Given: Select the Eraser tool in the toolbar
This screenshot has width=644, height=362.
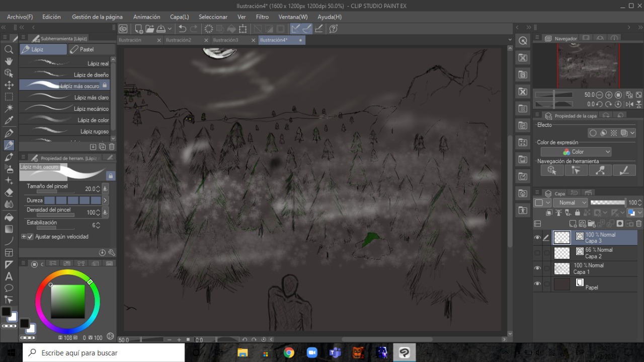Looking at the screenshot, I should point(9,192).
